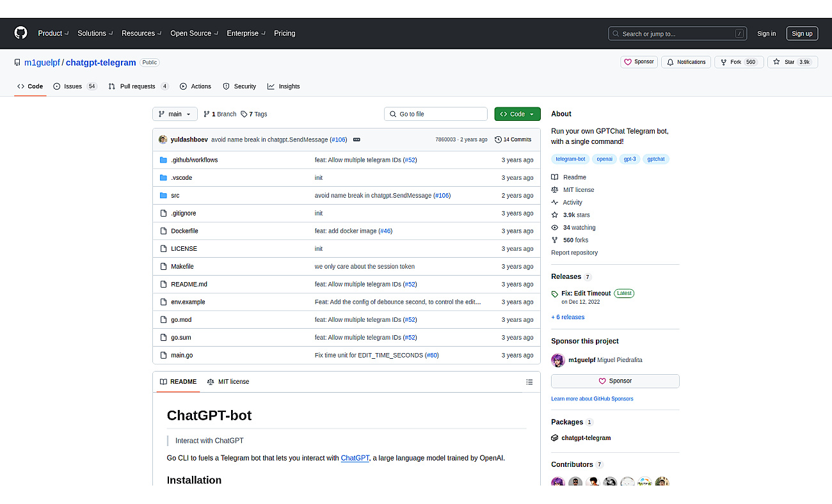The height and width of the screenshot is (504, 832).
Task: Expand the Enterprise menu
Action: pyautogui.click(x=246, y=33)
